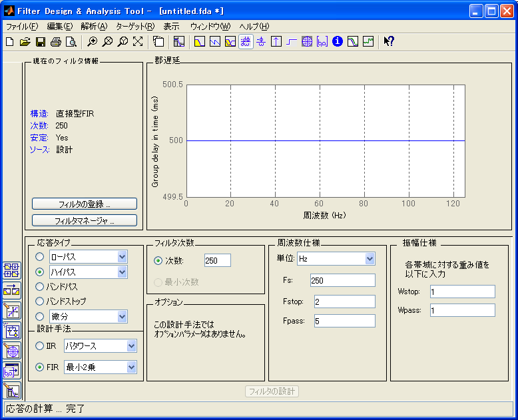Select the Zoom Y-axis tool
The height and width of the screenshot is (420, 518).
(x=123, y=42)
